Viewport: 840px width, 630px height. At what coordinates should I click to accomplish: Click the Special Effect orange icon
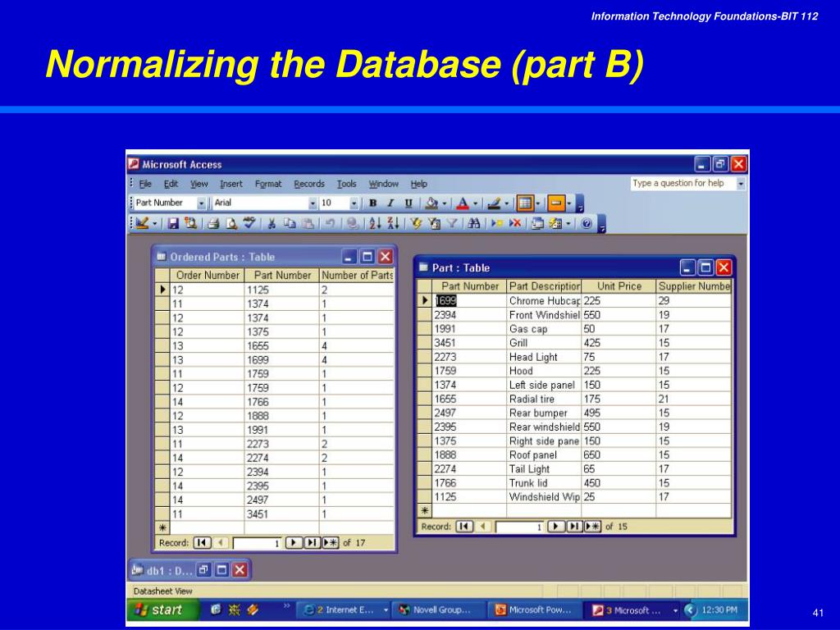point(557,203)
